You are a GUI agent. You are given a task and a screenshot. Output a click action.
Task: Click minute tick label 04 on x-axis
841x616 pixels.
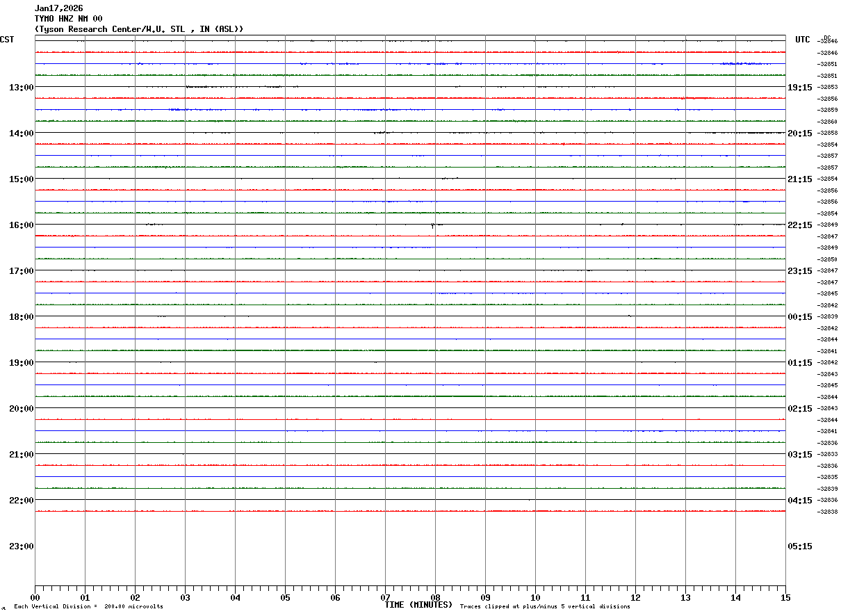[235, 598]
